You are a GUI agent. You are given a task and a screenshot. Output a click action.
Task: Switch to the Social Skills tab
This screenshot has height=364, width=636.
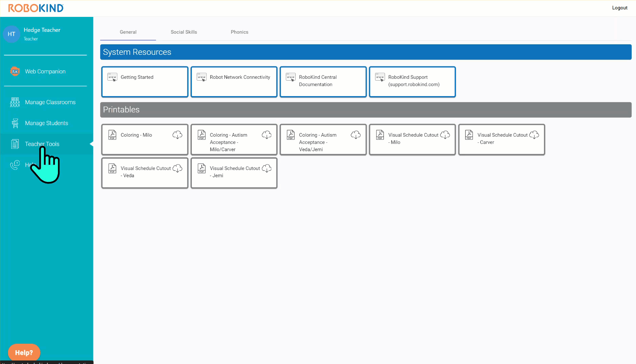pos(184,32)
